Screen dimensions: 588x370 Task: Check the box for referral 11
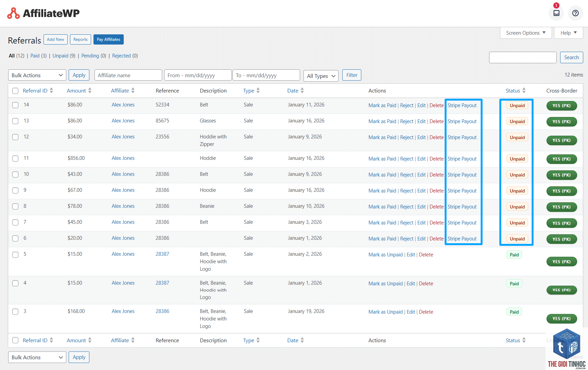15,158
